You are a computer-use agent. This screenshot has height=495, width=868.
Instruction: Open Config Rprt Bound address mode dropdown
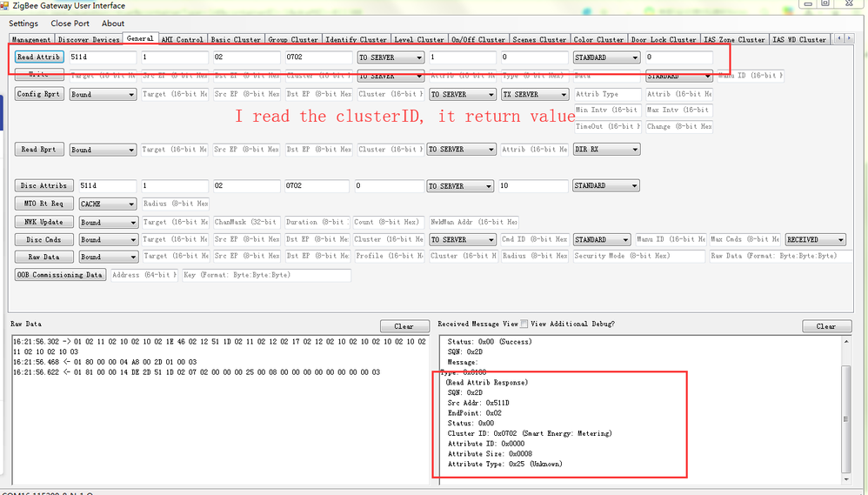point(103,95)
